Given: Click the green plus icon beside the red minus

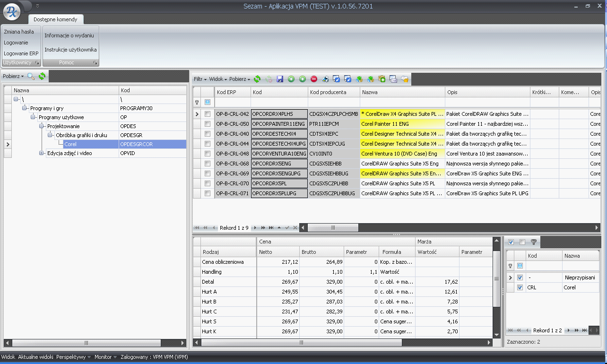Looking at the screenshot, I should pyautogui.click(x=303, y=79).
